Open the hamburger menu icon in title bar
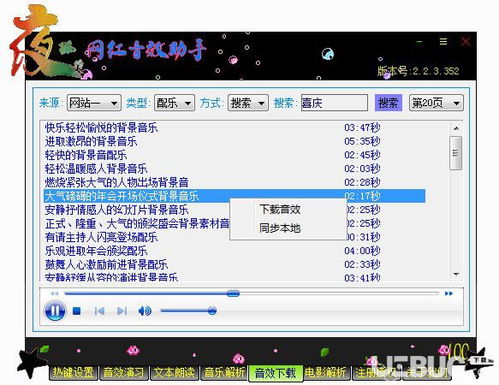 click(x=443, y=41)
